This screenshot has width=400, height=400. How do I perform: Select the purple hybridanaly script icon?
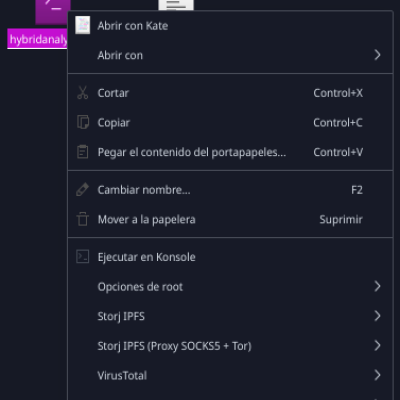click(x=53, y=12)
